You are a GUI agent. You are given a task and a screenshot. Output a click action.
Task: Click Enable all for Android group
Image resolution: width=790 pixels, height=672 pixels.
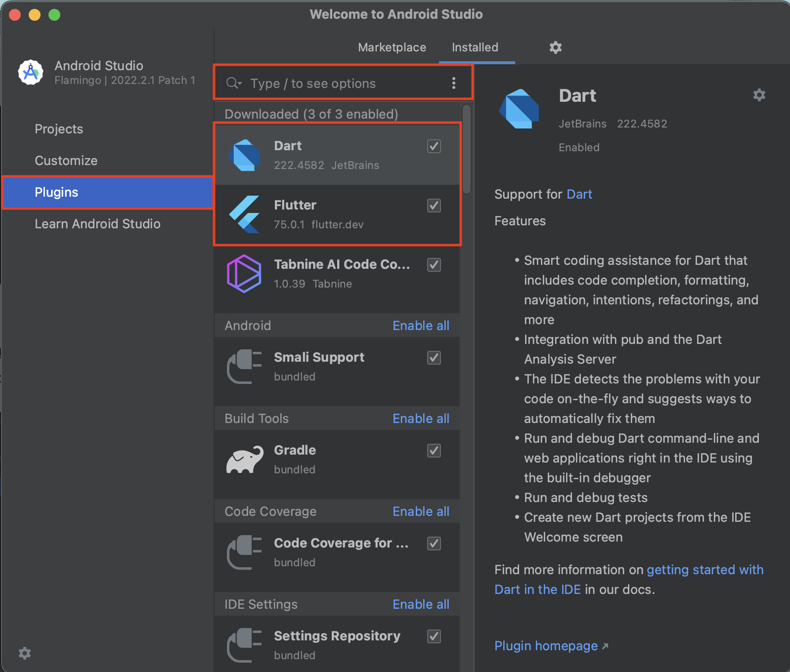(421, 326)
